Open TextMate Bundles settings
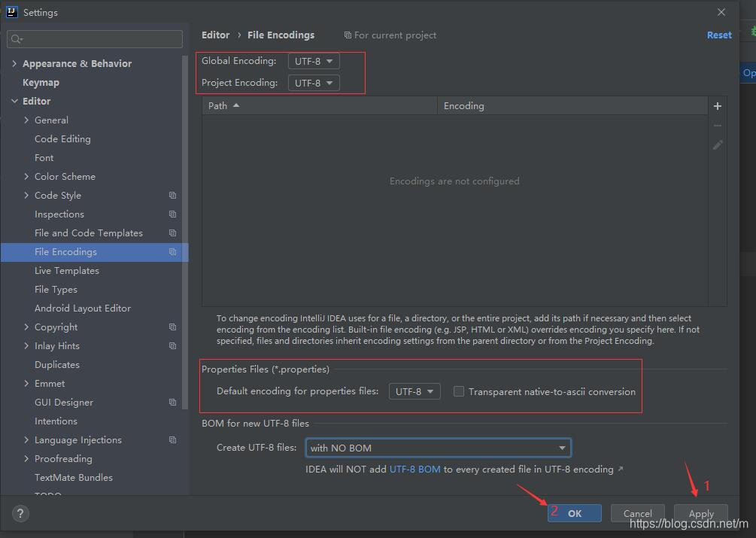This screenshot has width=756, height=538. point(73,477)
